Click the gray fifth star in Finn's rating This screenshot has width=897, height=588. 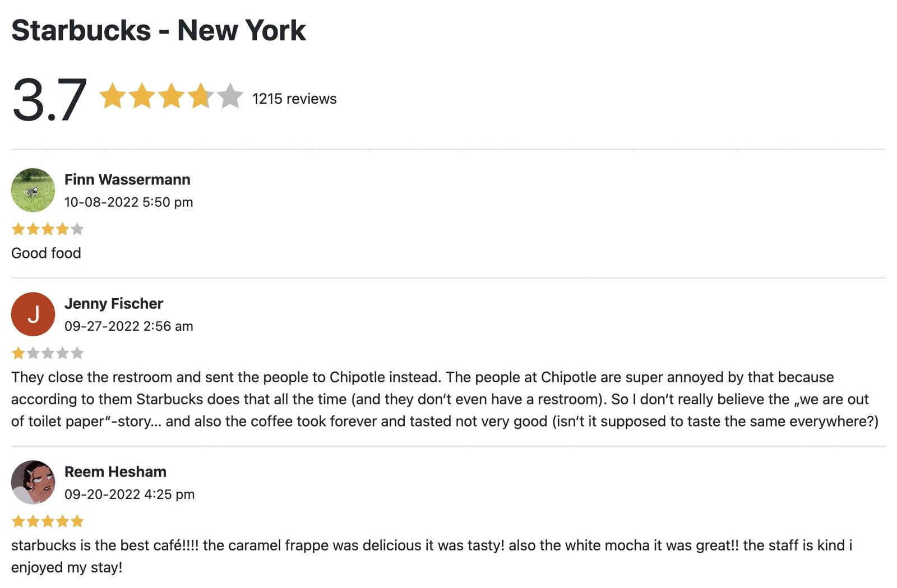[x=77, y=229]
